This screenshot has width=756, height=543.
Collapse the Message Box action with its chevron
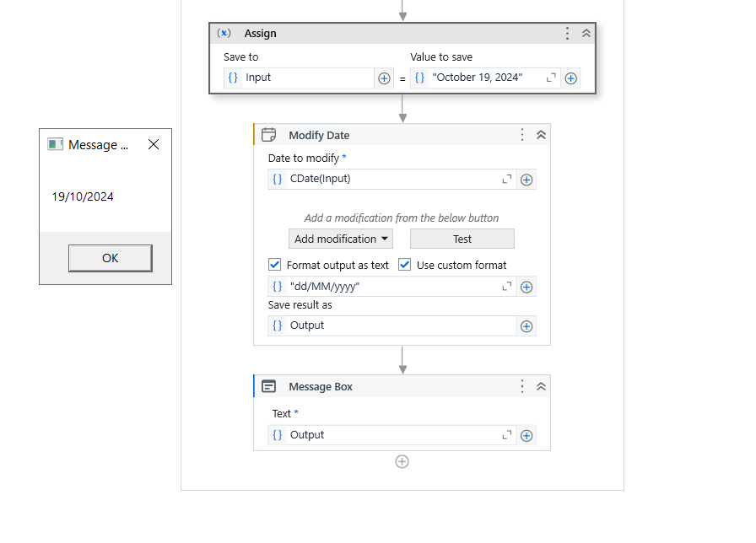click(x=541, y=386)
